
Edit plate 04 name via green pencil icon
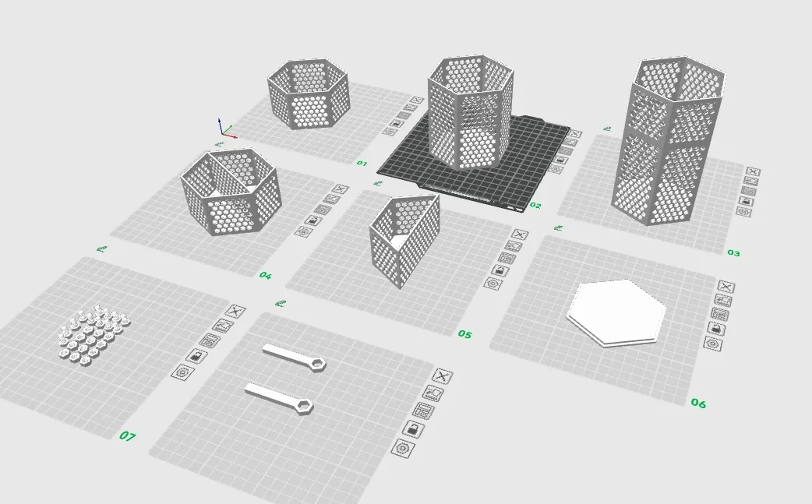click(219, 144)
